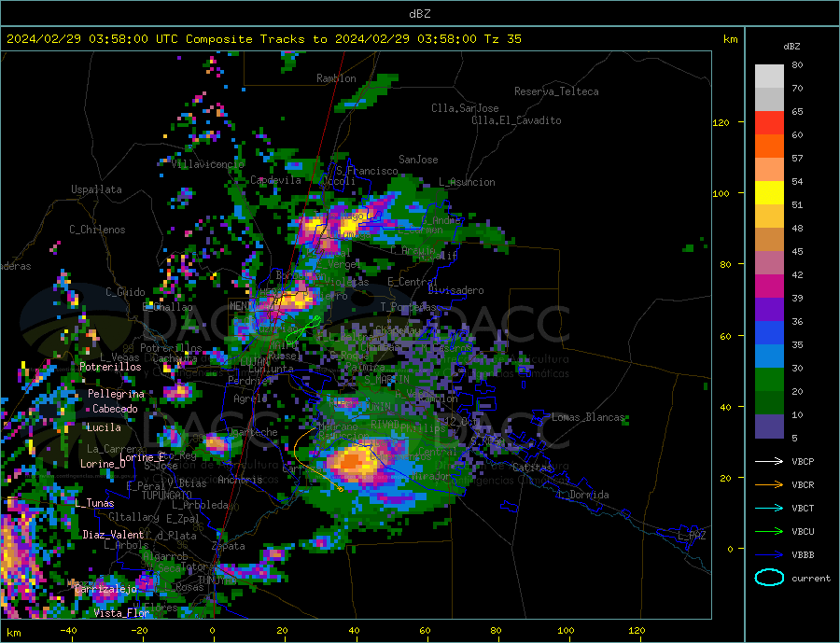The width and height of the screenshot is (840, 643).
Task: Click the orange VBCR arrow legend icon
Action: coord(769,484)
